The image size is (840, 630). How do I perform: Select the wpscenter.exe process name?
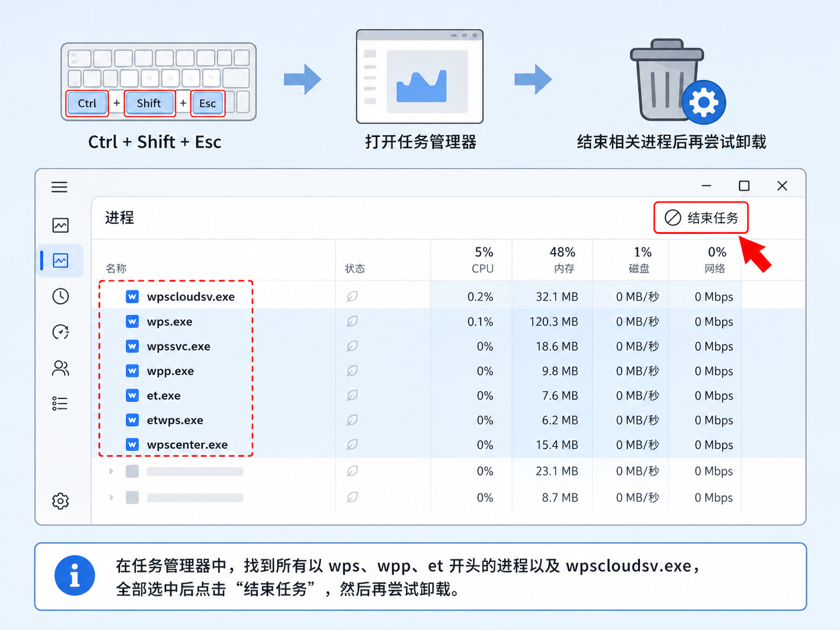(187, 445)
